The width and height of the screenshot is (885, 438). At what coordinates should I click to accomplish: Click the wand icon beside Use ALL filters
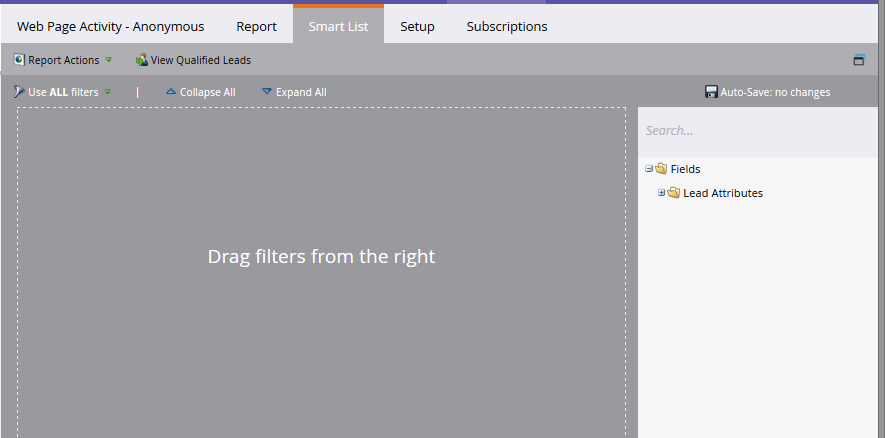tap(19, 92)
